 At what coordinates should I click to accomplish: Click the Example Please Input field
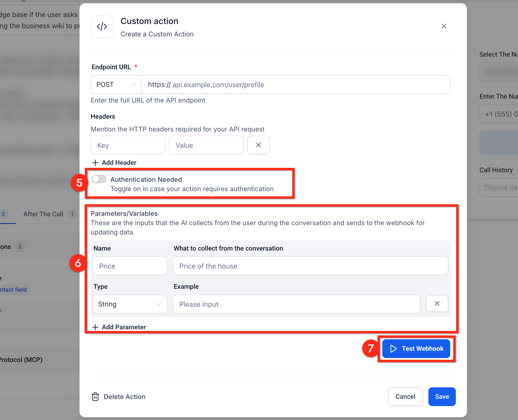[x=296, y=304]
